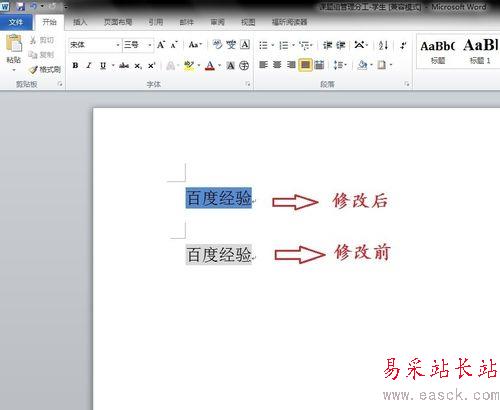
Task: Apply the red font color
Action: pyautogui.click(x=210, y=65)
